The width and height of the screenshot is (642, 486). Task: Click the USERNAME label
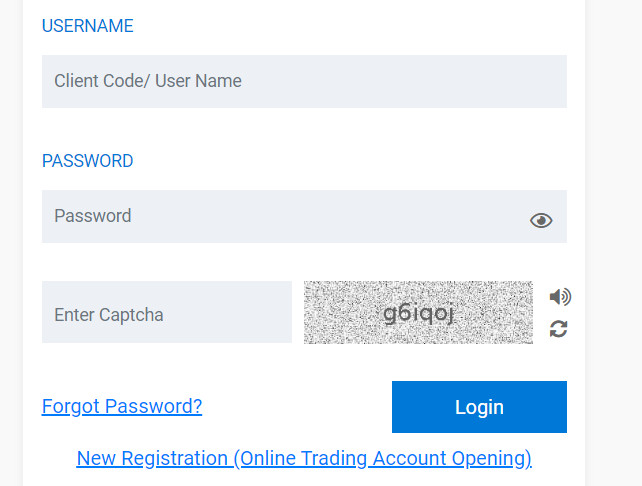click(88, 27)
